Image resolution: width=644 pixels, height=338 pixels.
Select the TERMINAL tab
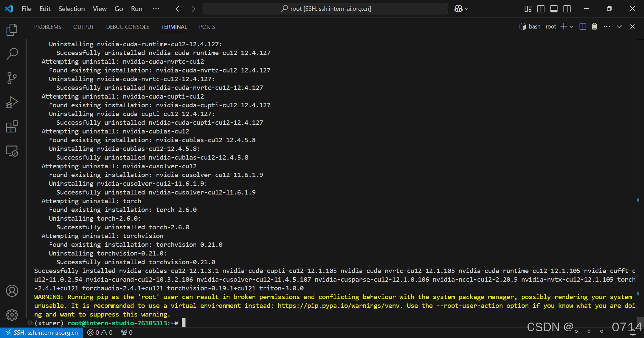(x=174, y=27)
